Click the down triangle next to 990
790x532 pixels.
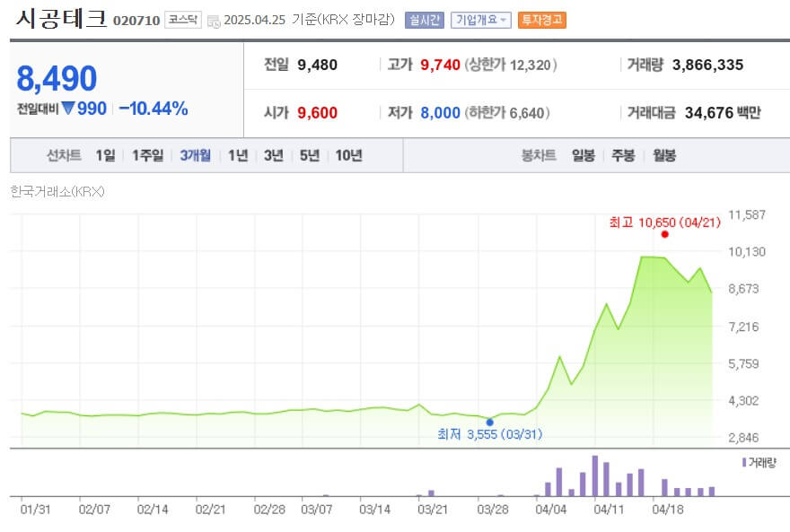coord(68,108)
